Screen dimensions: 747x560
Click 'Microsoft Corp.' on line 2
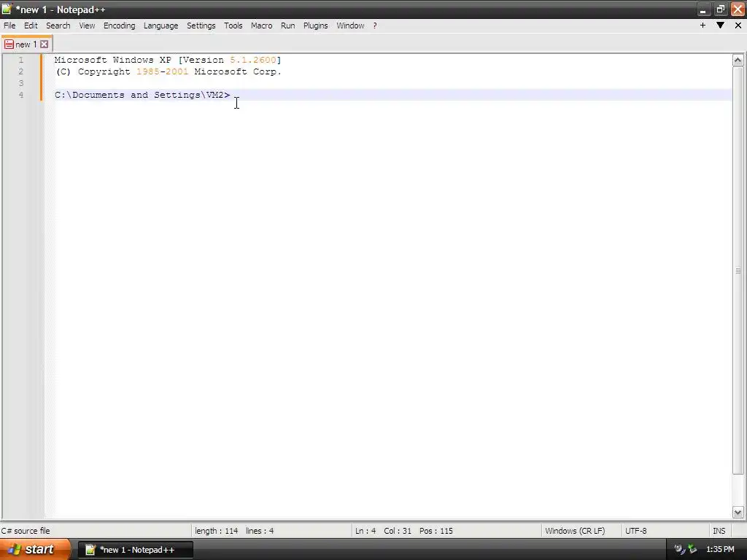[x=238, y=71]
